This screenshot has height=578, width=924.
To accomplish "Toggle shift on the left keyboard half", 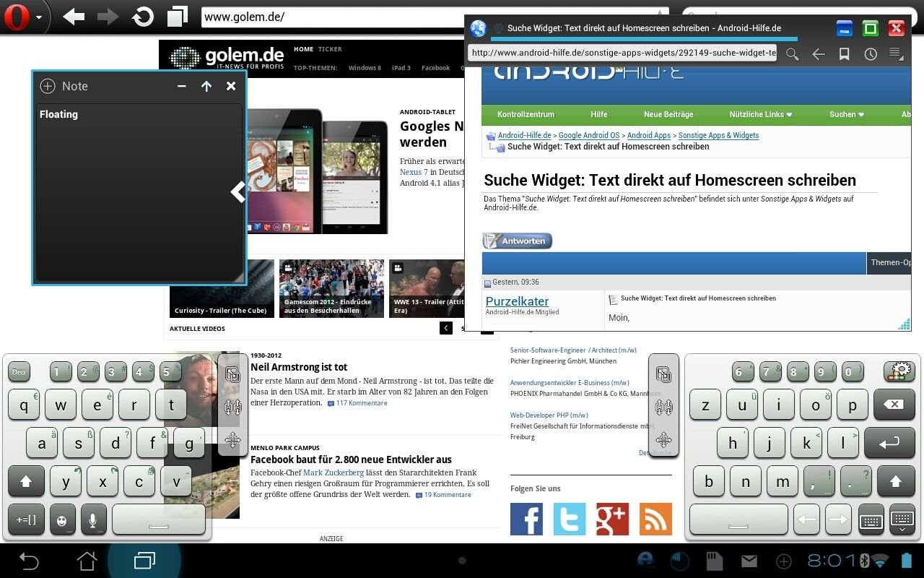I will [x=27, y=481].
